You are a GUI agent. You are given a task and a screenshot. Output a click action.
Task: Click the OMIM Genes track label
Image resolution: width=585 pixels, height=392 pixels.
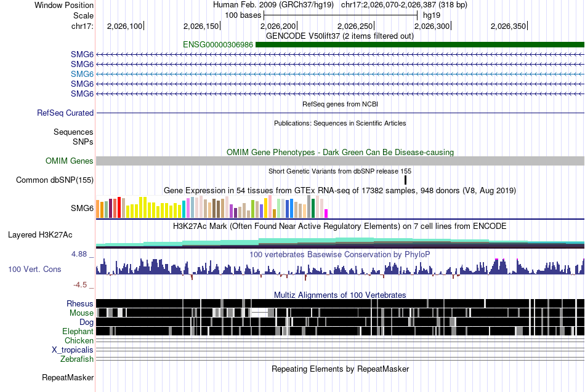pyautogui.click(x=70, y=161)
